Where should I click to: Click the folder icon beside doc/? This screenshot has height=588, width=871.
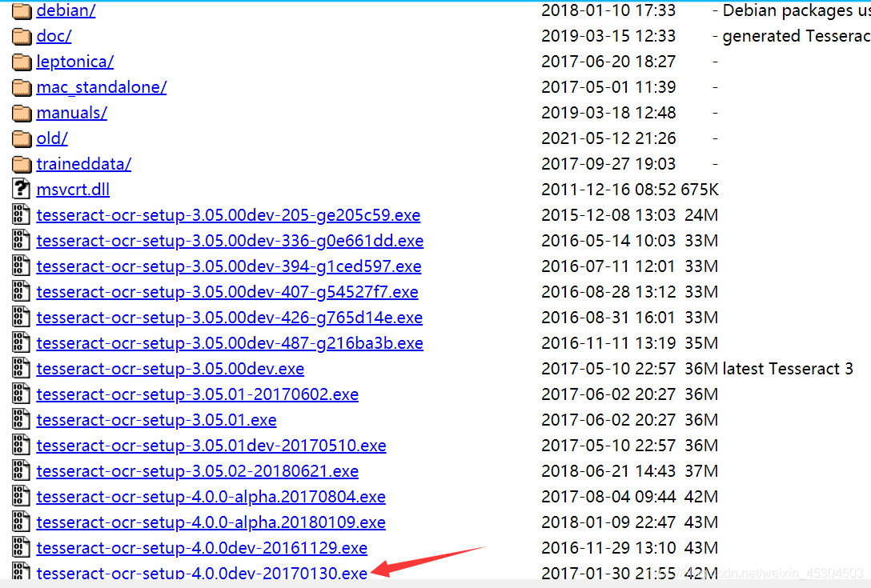click(x=22, y=36)
